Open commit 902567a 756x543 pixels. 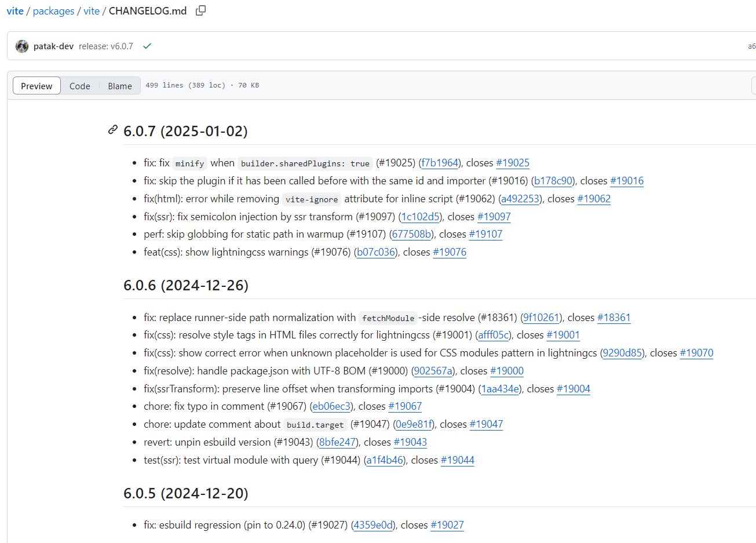[x=433, y=371]
